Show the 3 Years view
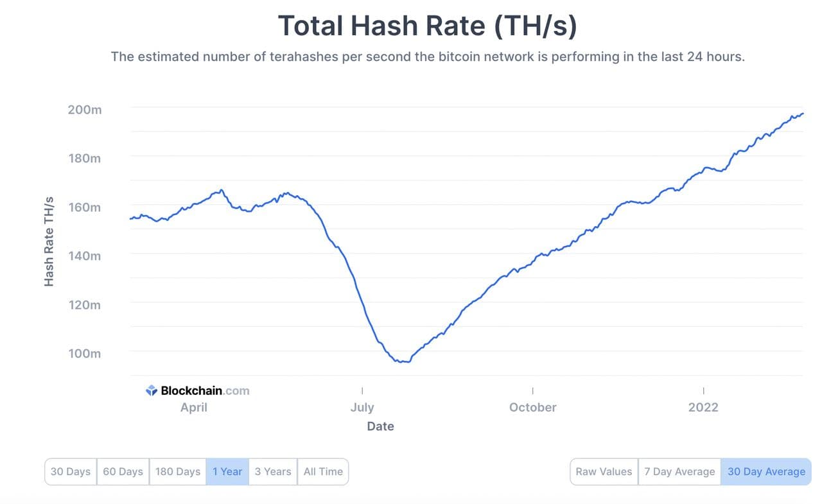822x504 pixels. pyautogui.click(x=273, y=471)
